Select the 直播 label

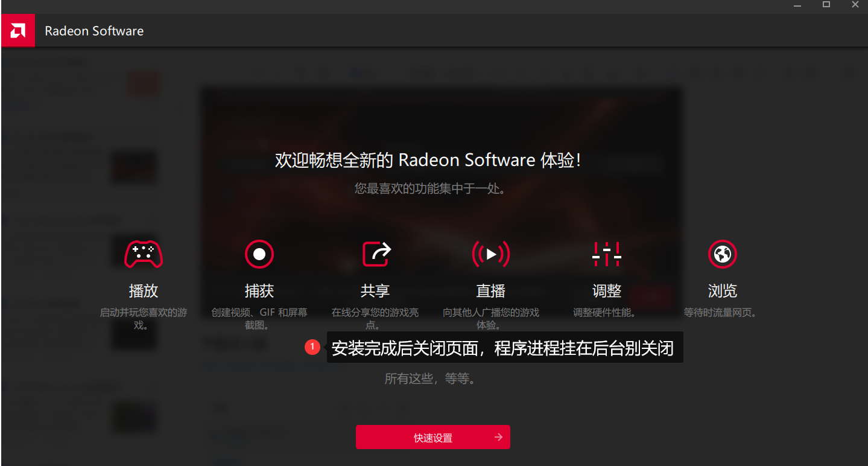click(491, 291)
